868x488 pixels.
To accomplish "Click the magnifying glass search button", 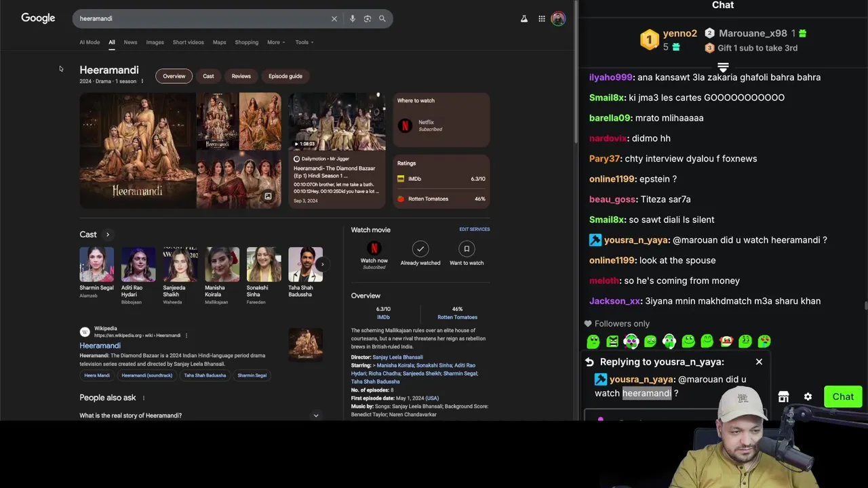I will point(382,19).
